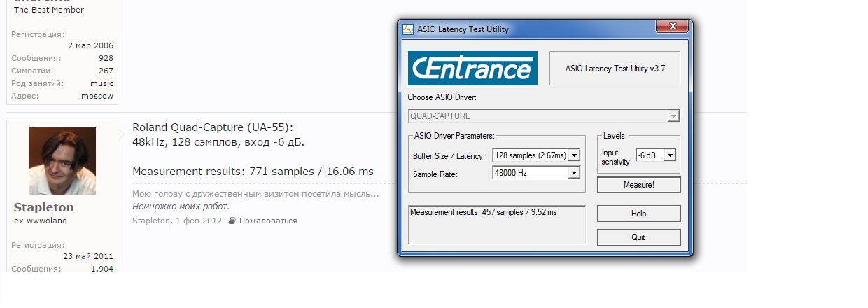Image resolution: width=868 pixels, height=308 pixels.
Task: Click the 48kHz, 128 сэмплов post line
Action: (x=218, y=142)
